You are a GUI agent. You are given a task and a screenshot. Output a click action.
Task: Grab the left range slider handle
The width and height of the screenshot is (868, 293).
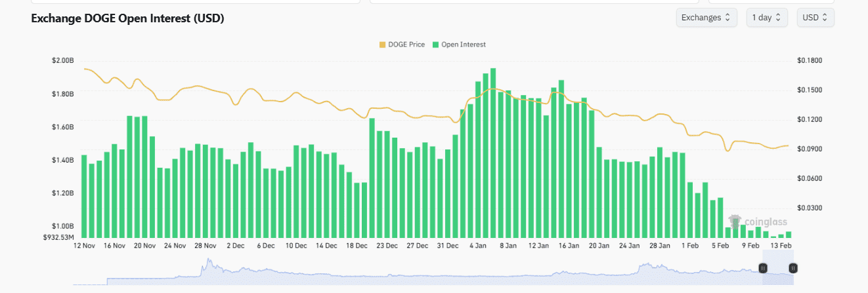pos(763,268)
